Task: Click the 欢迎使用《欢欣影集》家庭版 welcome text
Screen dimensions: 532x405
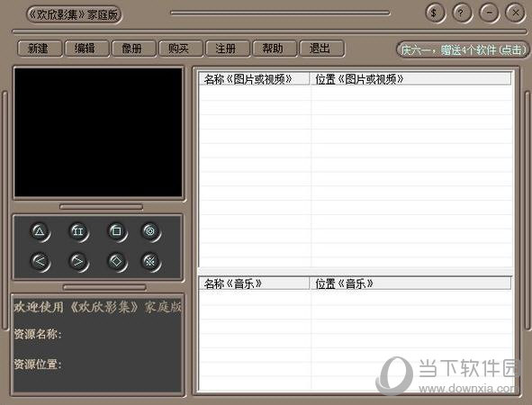Action: coord(98,307)
